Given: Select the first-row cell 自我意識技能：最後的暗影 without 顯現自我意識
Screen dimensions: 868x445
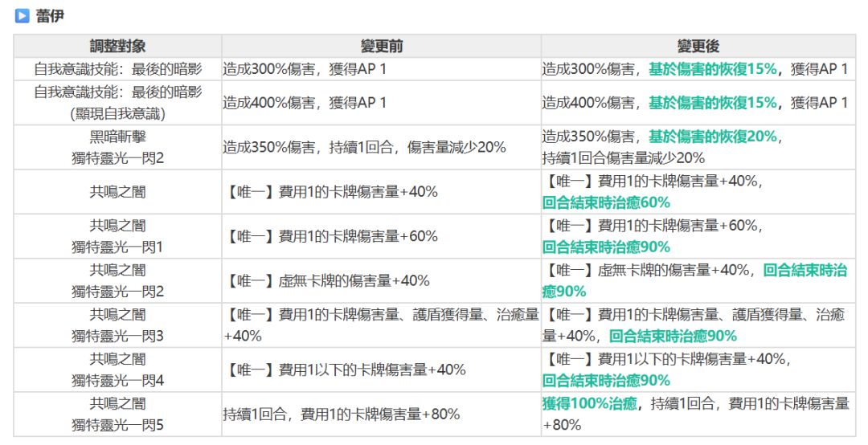Looking at the screenshot, I should point(117,69).
